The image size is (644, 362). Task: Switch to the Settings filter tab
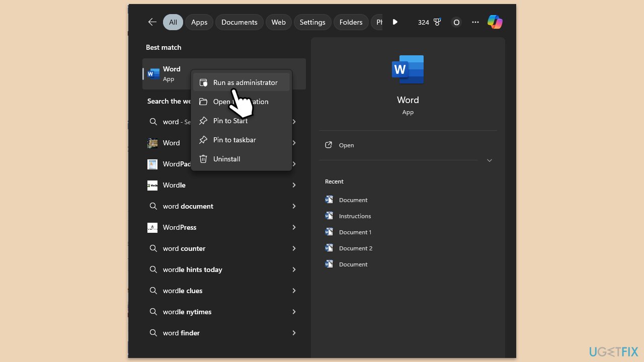[x=312, y=22]
